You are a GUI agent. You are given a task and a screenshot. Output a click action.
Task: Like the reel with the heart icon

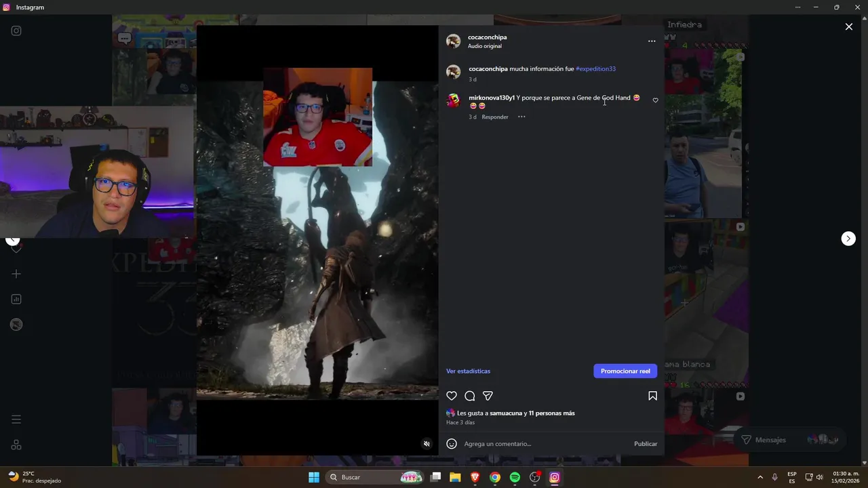[x=452, y=396]
